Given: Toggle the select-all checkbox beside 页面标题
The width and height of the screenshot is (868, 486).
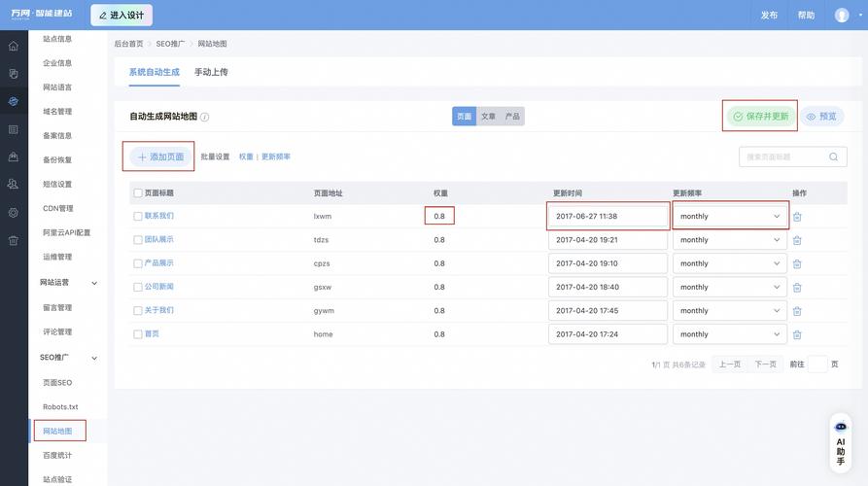Looking at the screenshot, I should pos(138,193).
